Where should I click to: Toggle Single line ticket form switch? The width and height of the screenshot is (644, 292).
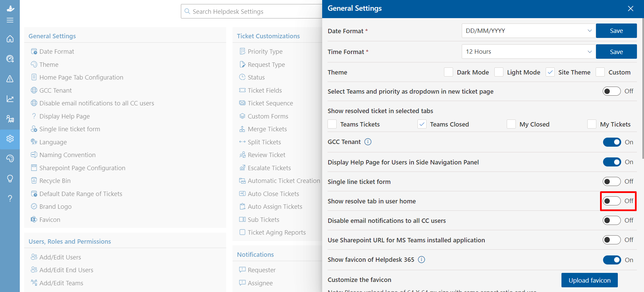612,182
